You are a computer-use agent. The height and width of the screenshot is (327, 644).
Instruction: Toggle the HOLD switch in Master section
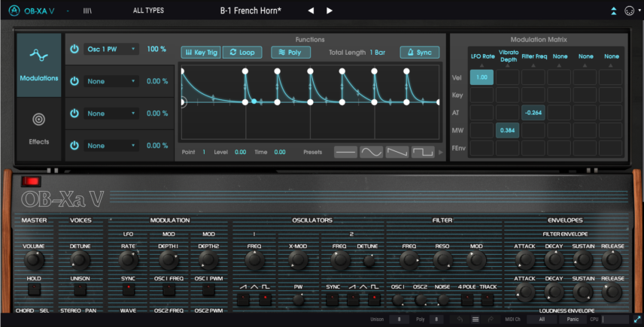click(34, 289)
